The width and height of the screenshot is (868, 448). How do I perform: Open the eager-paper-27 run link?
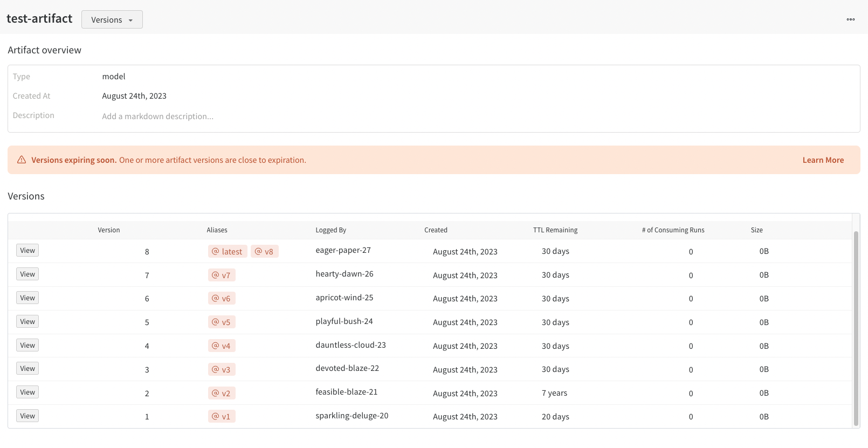(x=343, y=250)
